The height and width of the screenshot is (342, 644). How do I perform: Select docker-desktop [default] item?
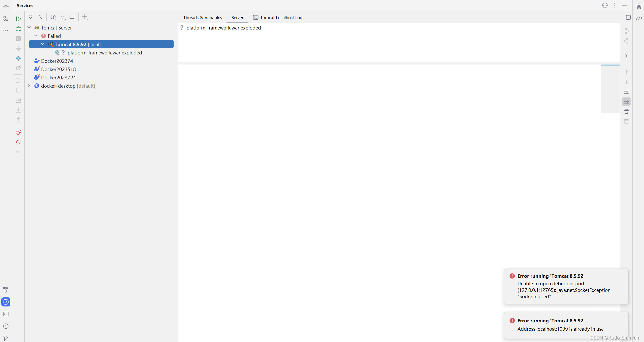68,86
